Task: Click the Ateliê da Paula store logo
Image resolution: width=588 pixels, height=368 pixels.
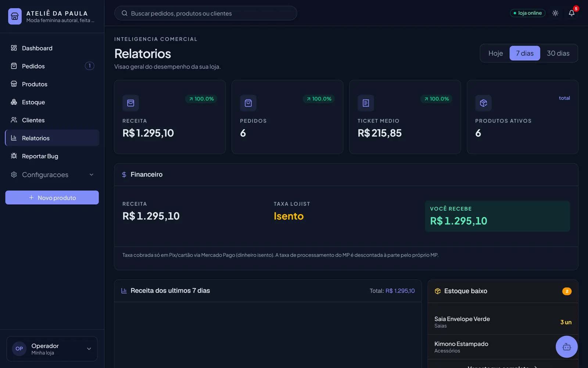Action: pos(15,16)
